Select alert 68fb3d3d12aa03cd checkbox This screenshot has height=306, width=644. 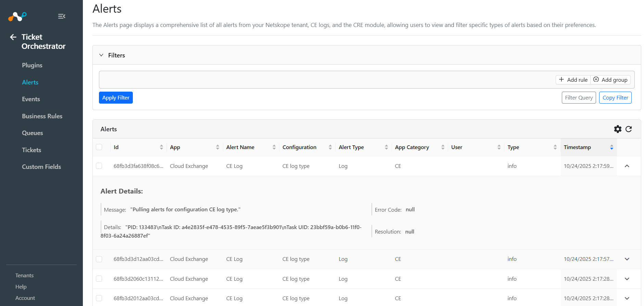click(99, 259)
